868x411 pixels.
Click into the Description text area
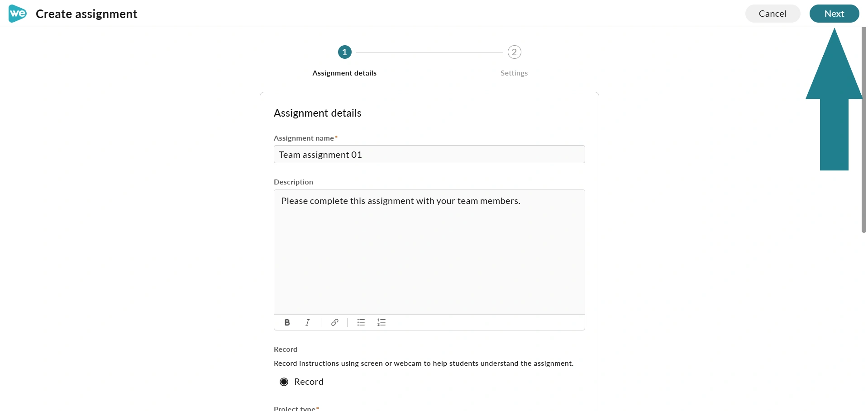(429, 252)
